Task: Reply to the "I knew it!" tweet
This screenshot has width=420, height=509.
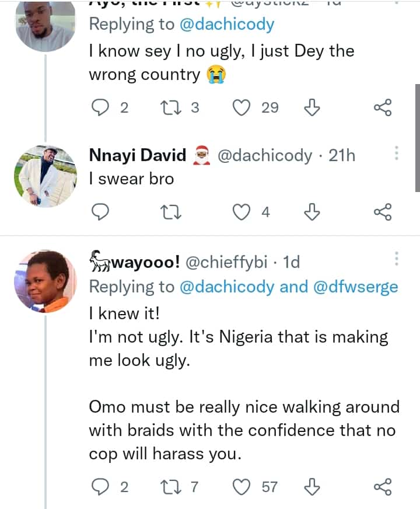Action: tap(101, 487)
